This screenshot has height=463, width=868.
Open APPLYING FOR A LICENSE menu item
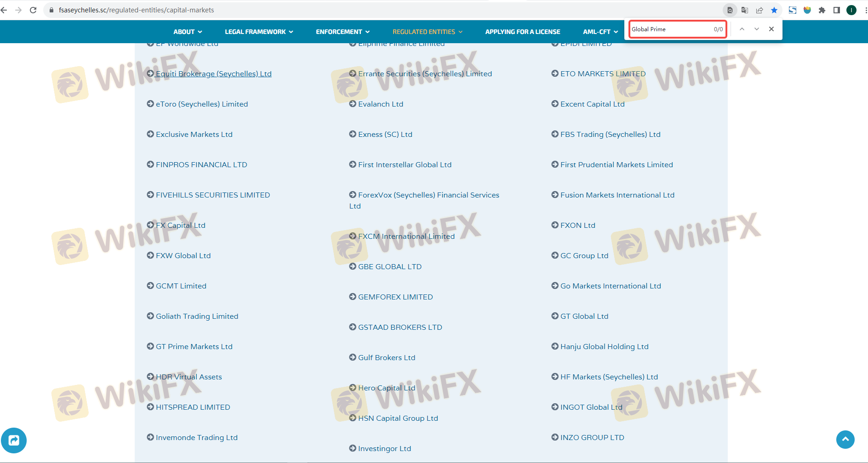pos(523,32)
